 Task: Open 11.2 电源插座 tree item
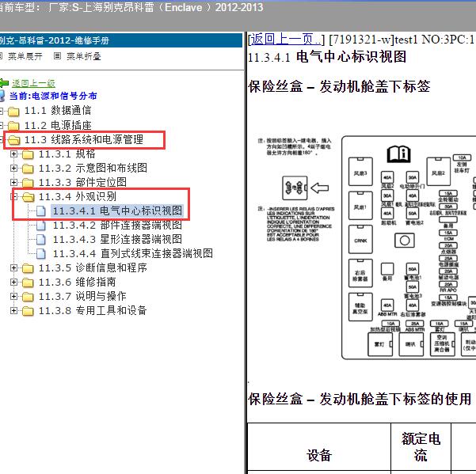58,125
